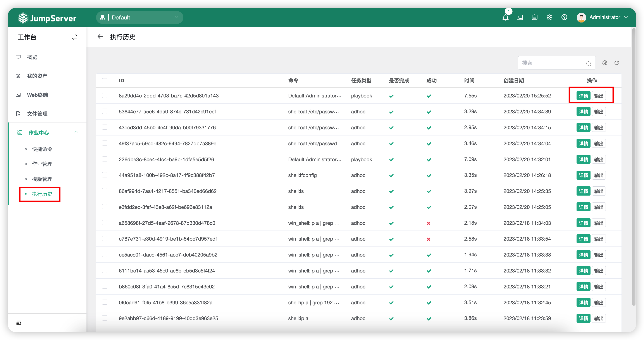Sort by the 创建日期 column header
The width and height of the screenshot is (644, 340).
[x=513, y=81]
